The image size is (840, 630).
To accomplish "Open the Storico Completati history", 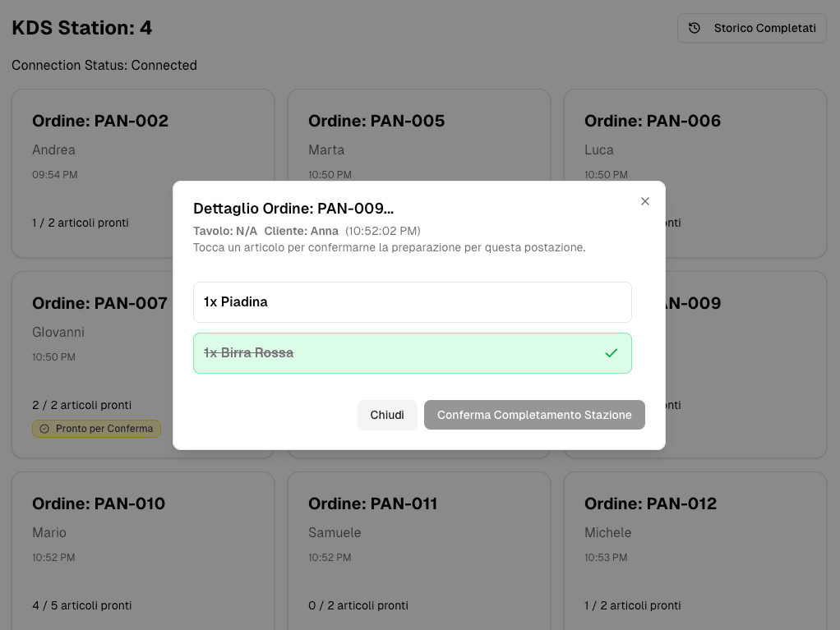I will pyautogui.click(x=751, y=28).
